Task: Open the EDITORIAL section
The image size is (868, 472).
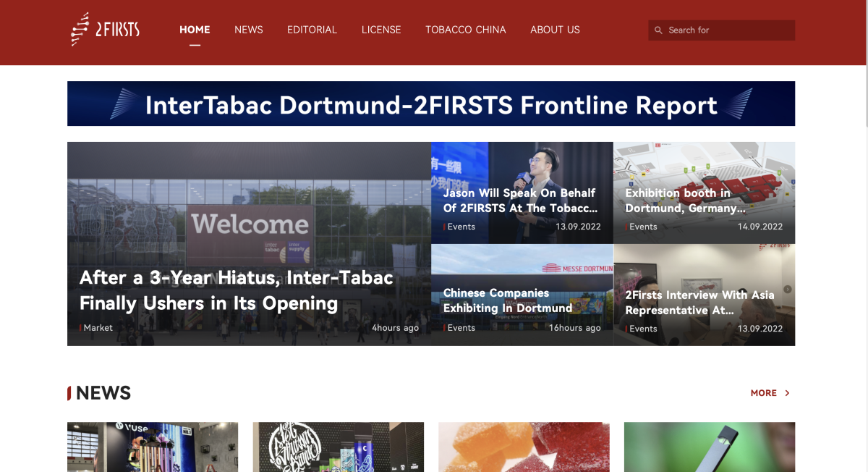Action: [x=312, y=30]
